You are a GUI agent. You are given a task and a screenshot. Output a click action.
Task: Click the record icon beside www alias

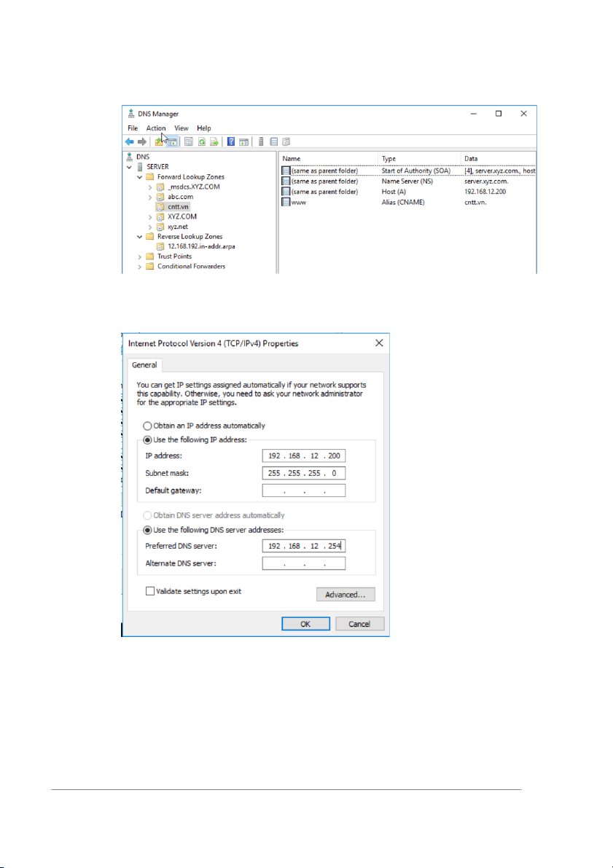click(286, 202)
